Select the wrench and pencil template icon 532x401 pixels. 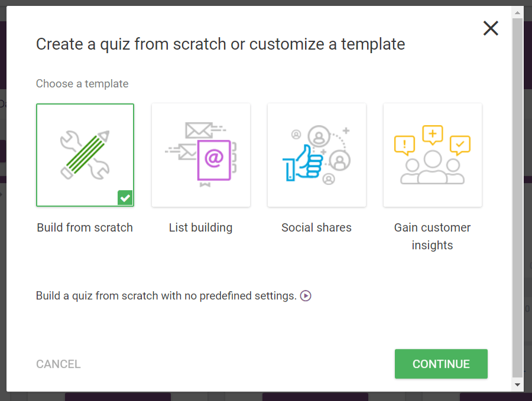pyautogui.click(x=85, y=155)
